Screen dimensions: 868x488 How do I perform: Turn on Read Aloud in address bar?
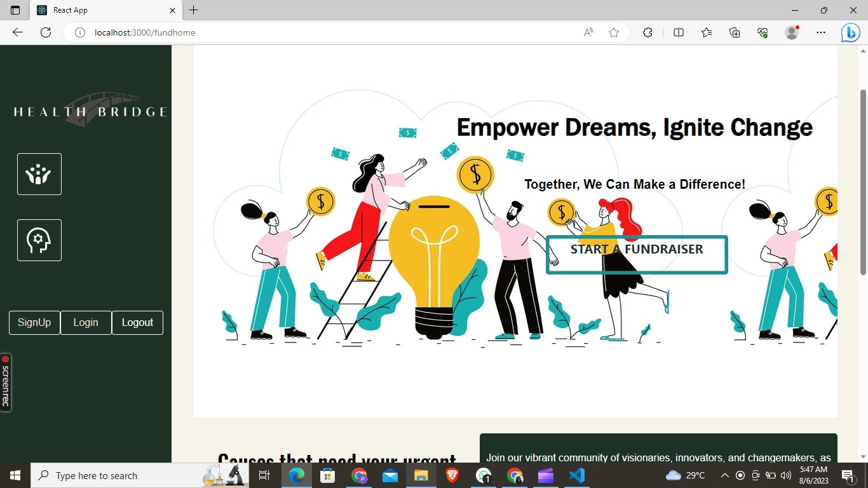click(588, 32)
